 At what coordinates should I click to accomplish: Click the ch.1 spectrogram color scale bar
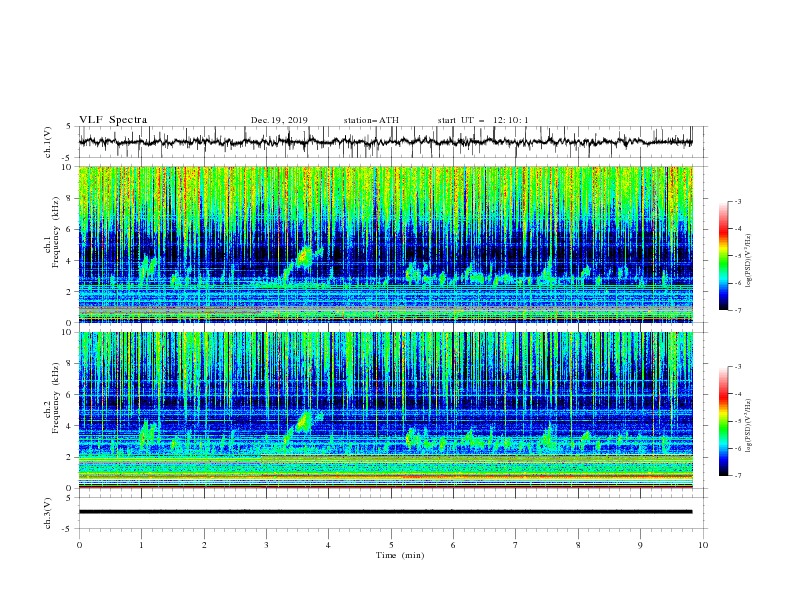[x=723, y=256]
